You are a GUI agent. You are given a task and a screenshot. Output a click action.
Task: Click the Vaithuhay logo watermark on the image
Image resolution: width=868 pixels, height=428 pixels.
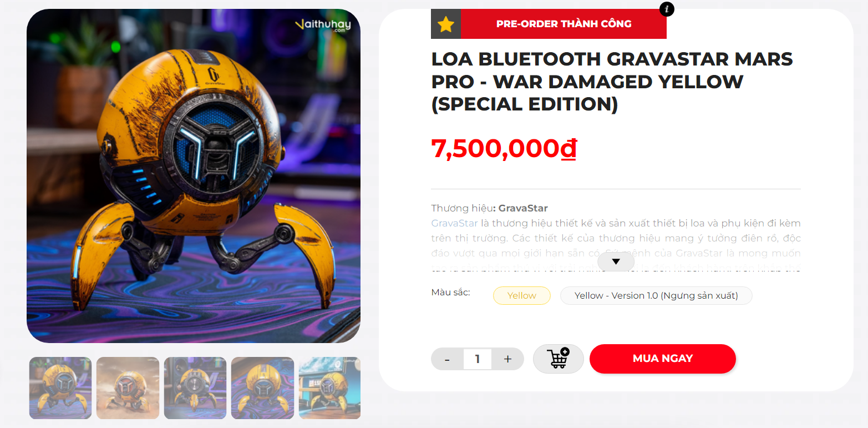[x=323, y=24]
